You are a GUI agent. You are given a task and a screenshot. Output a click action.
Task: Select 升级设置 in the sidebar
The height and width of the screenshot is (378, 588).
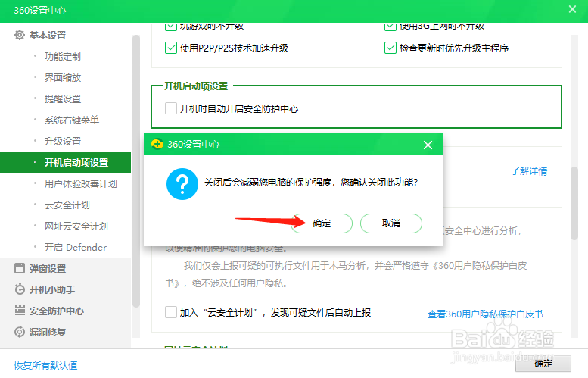pos(63,141)
